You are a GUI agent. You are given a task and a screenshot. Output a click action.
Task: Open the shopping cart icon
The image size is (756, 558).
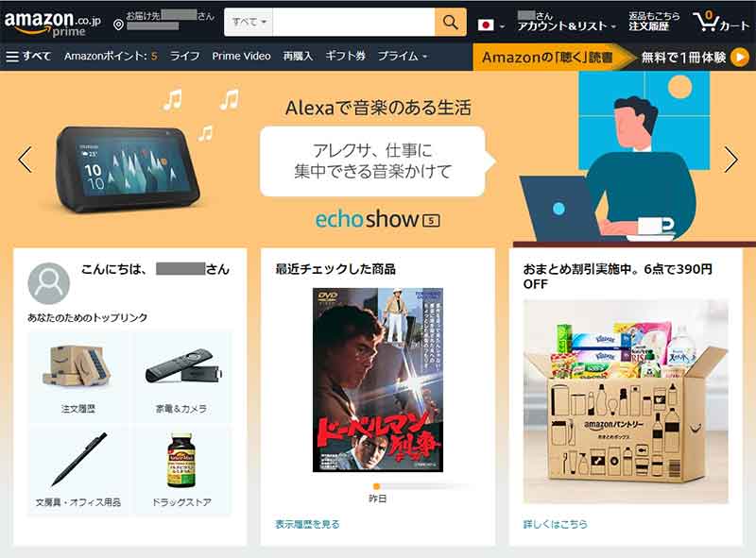[706, 22]
